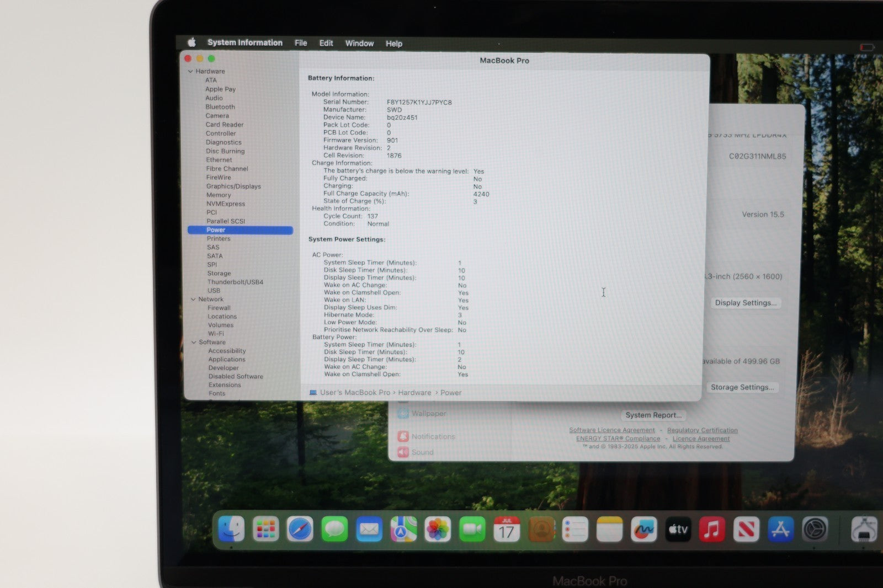Collapse the Network section
Screen dimensions: 883x588
193,300
